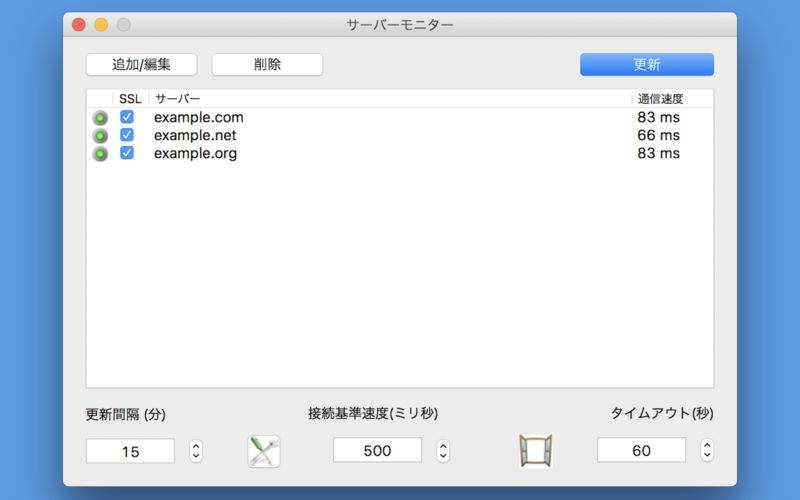Click the 削除 button
800x500 pixels.
pyautogui.click(x=267, y=64)
